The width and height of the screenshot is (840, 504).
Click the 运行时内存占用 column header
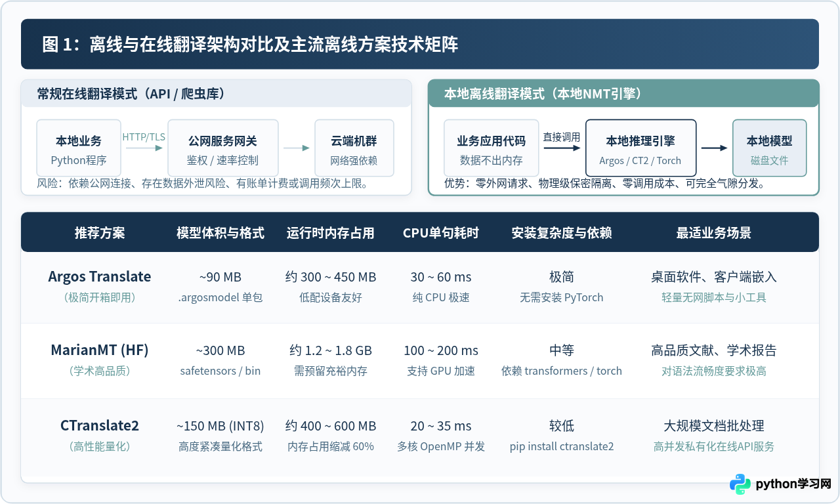click(331, 233)
